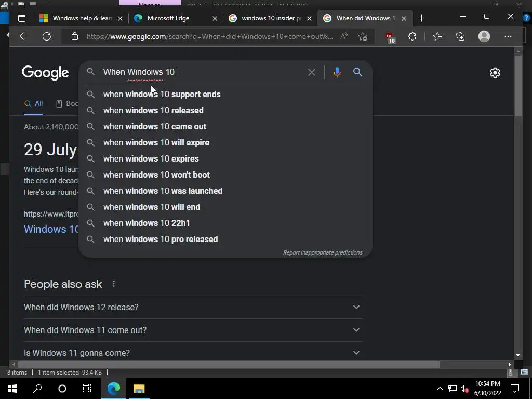Select the All search results tab
The width and height of the screenshot is (532, 399).
click(x=33, y=104)
